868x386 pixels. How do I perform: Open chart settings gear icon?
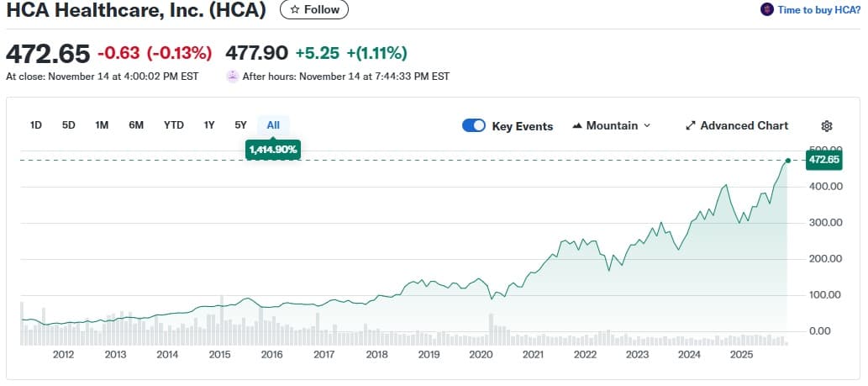(x=827, y=126)
